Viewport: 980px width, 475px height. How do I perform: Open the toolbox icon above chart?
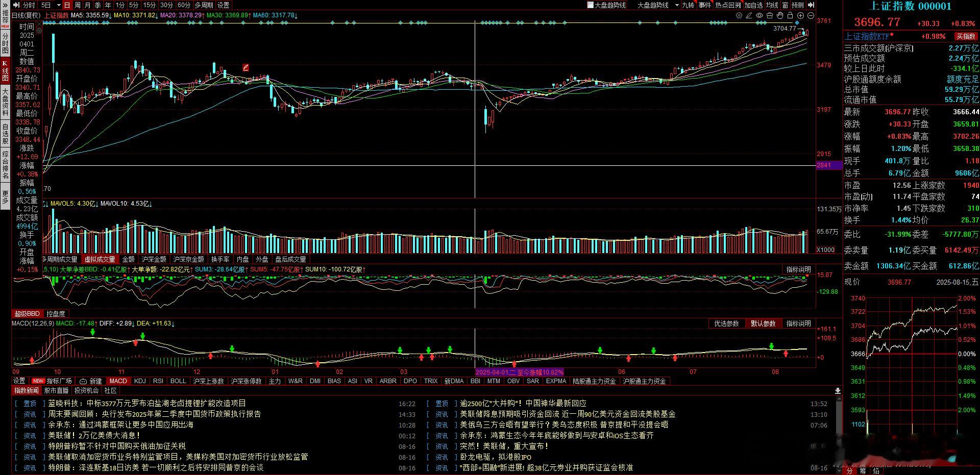[770, 16]
